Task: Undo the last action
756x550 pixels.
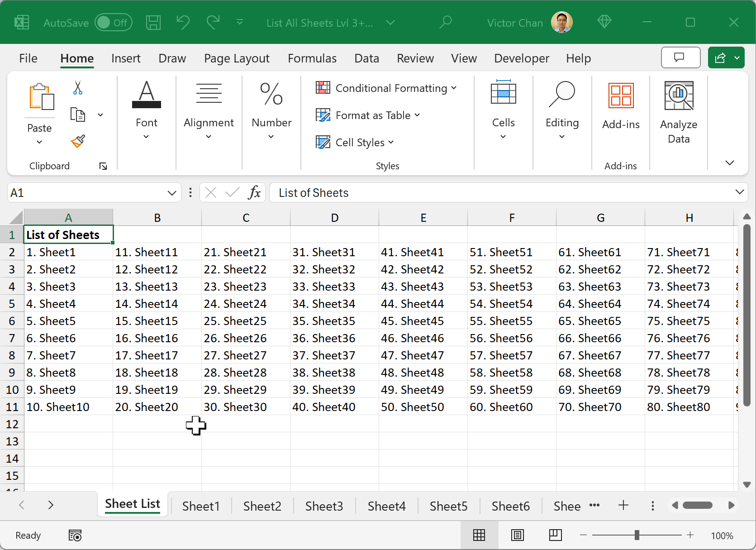Action: tap(183, 22)
